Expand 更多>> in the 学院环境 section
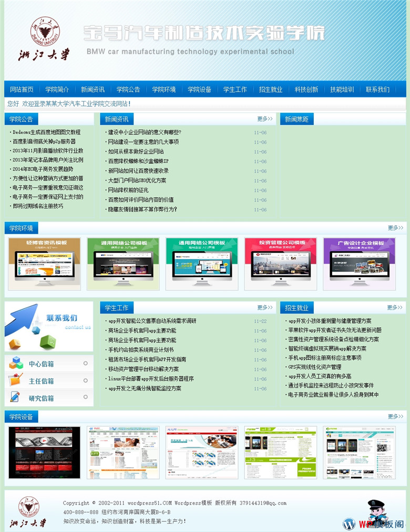 395,228
